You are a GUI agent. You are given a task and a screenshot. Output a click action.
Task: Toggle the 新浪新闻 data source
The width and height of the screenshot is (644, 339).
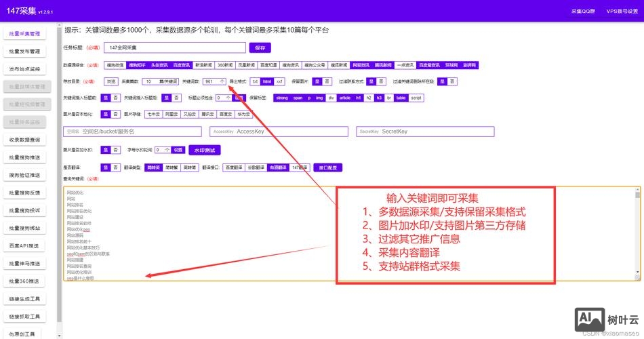pos(203,65)
